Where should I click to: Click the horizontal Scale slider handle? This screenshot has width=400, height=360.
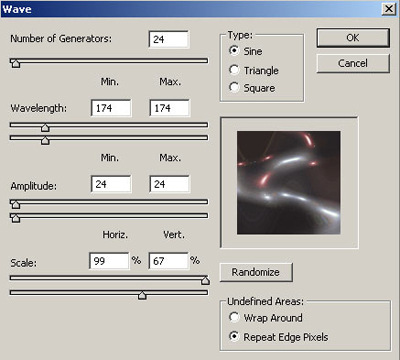[x=205, y=281]
